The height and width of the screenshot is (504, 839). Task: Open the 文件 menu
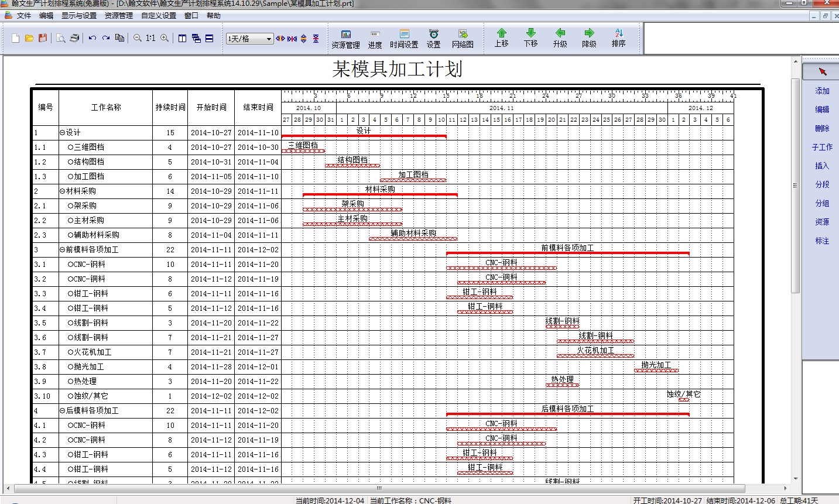tap(23, 16)
